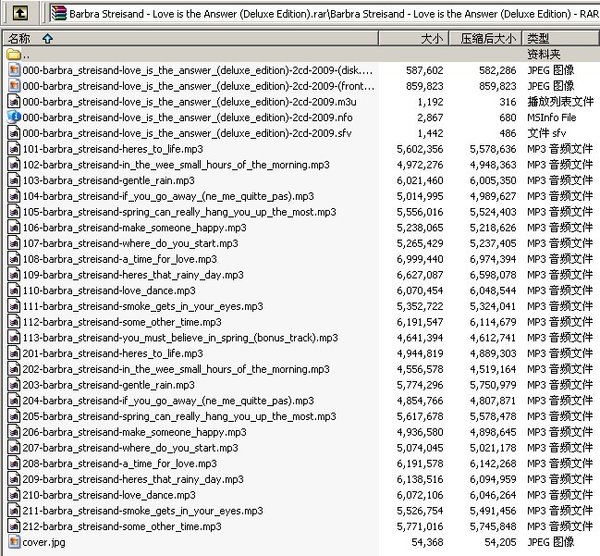
Task: Click icon of 104 if_you_go_away mp3
Action: click(x=14, y=196)
